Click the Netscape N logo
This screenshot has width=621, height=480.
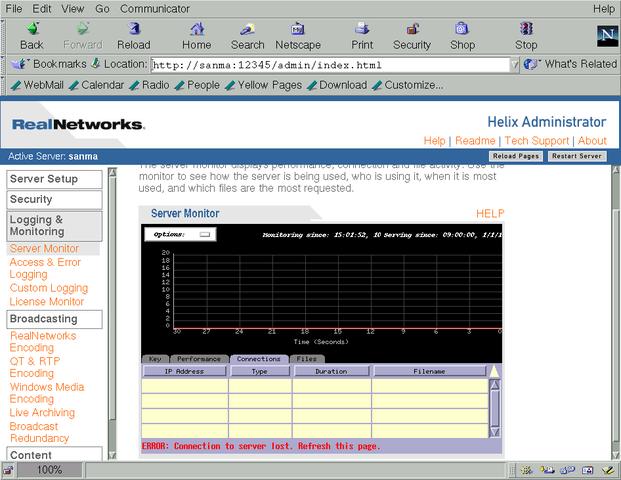pyautogui.click(x=607, y=36)
